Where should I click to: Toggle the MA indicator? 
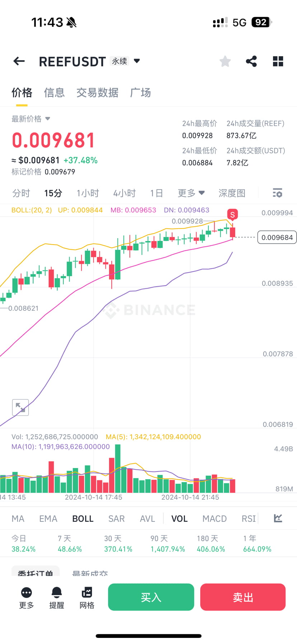tap(18, 518)
